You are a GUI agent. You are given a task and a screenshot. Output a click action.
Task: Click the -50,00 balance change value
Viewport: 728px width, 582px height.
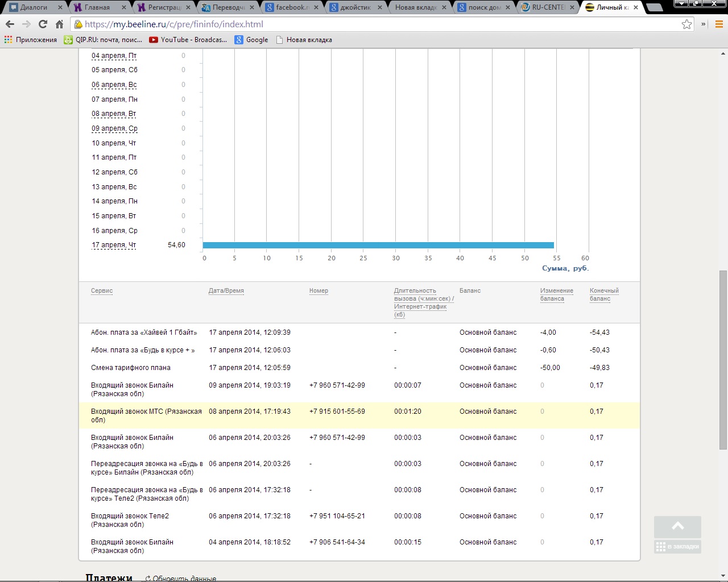pyautogui.click(x=550, y=368)
